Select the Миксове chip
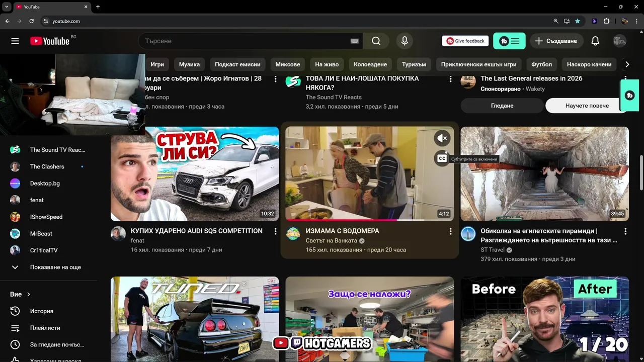Viewport: 644px width, 362px height. 288,64
